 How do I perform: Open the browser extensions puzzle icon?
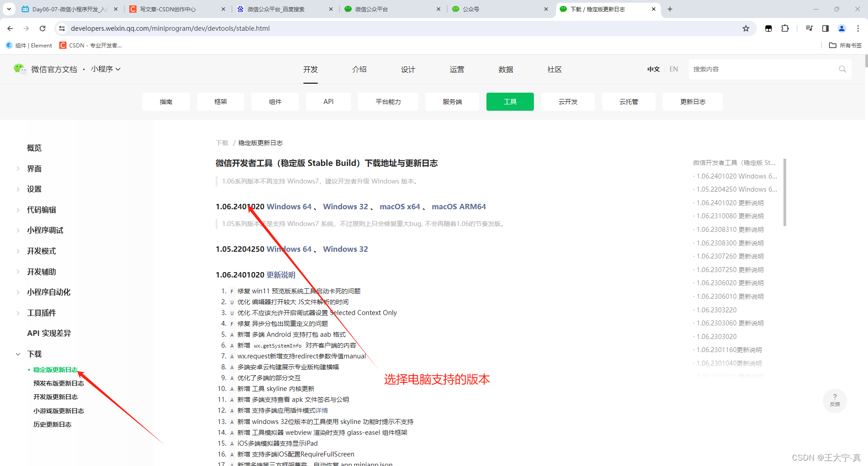785,28
